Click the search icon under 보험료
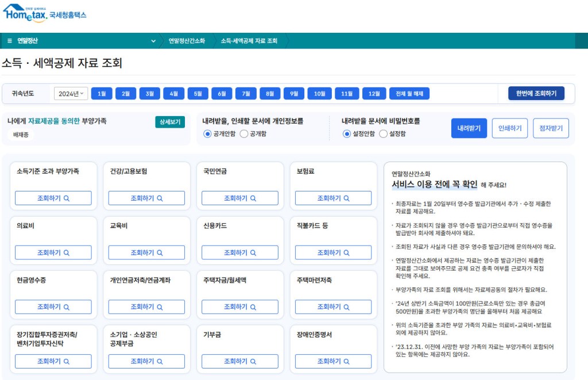The image size is (588, 380). pyautogui.click(x=347, y=198)
